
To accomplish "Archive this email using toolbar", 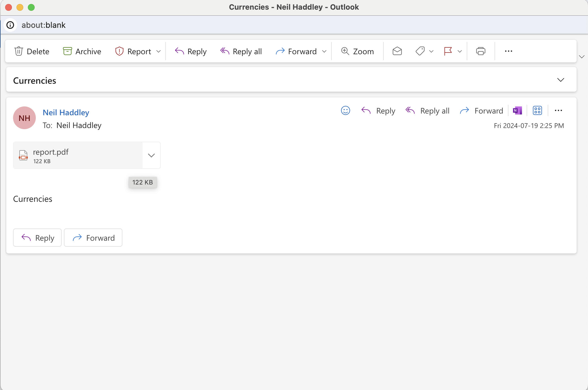I will click(x=82, y=51).
